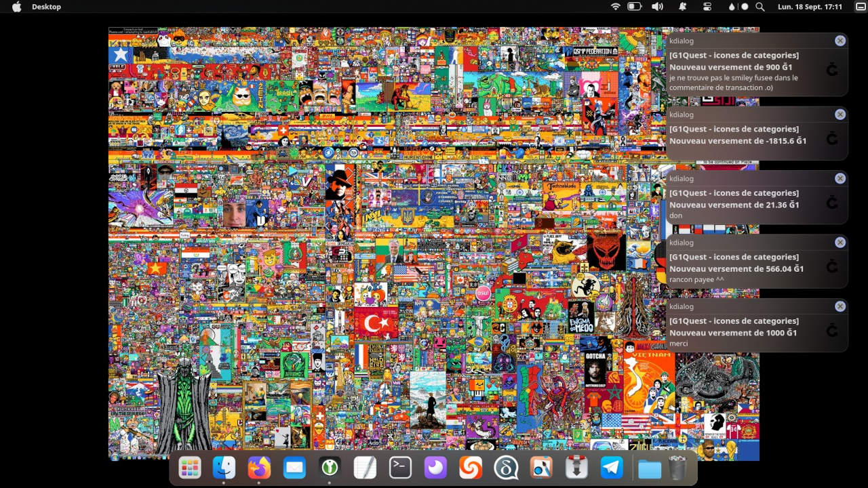Open the Mail app in dock
Viewport: 868px width, 488px height.
pyautogui.click(x=294, y=468)
